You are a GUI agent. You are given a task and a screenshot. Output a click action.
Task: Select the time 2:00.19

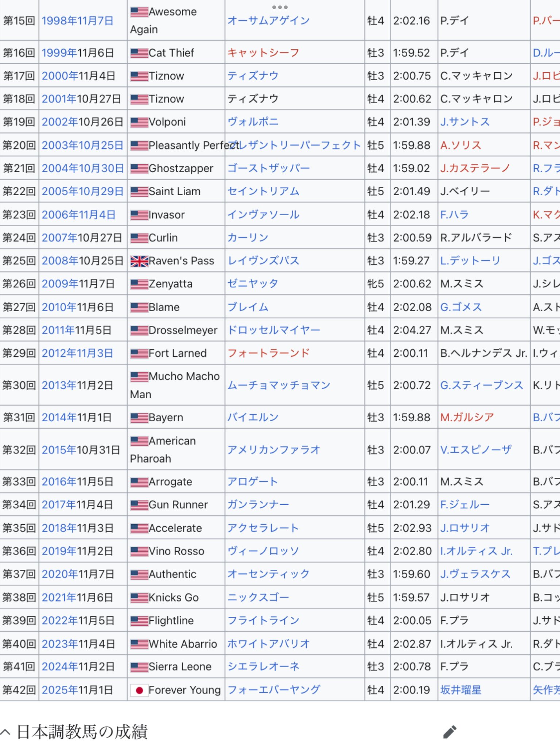tap(411, 690)
